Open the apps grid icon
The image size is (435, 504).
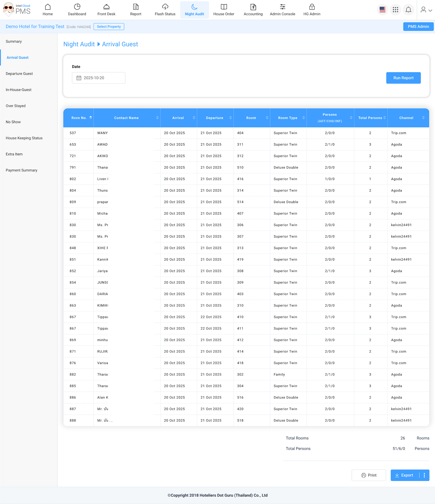pyautogui.click(x=395, y=10)
